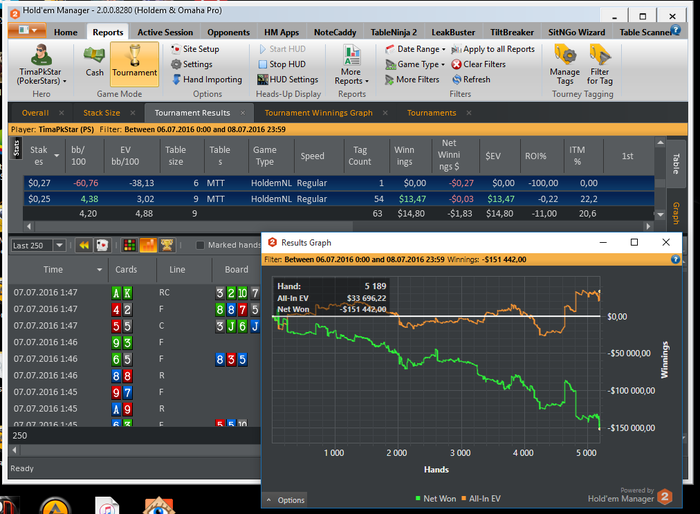
Task: Click Filter for Tag
Action: tap(600, 65)
